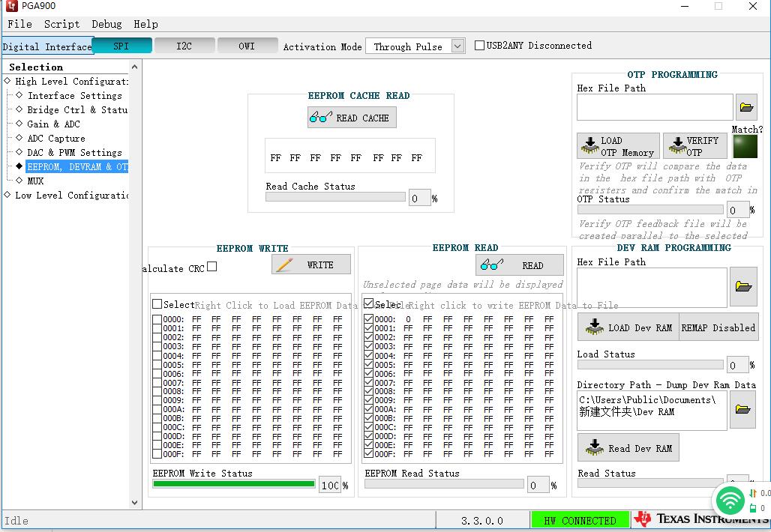This screenshot has height=532, width=771.
Task: Open folder browser for OTP Hex File Path
Action: [x=746, y=106]
